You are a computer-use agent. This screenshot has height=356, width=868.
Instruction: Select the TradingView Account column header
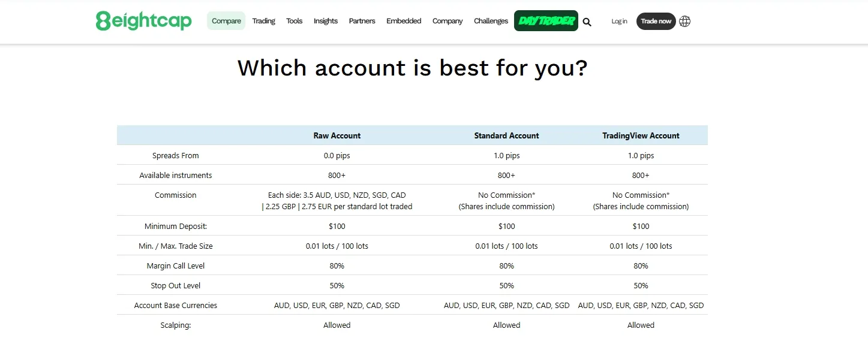pos(641,135)
